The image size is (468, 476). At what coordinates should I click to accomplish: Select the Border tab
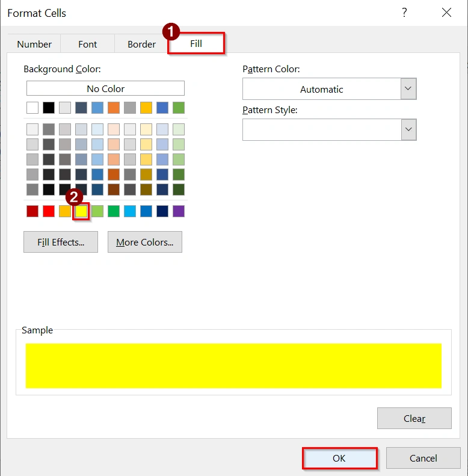click(x=141, y=44)
